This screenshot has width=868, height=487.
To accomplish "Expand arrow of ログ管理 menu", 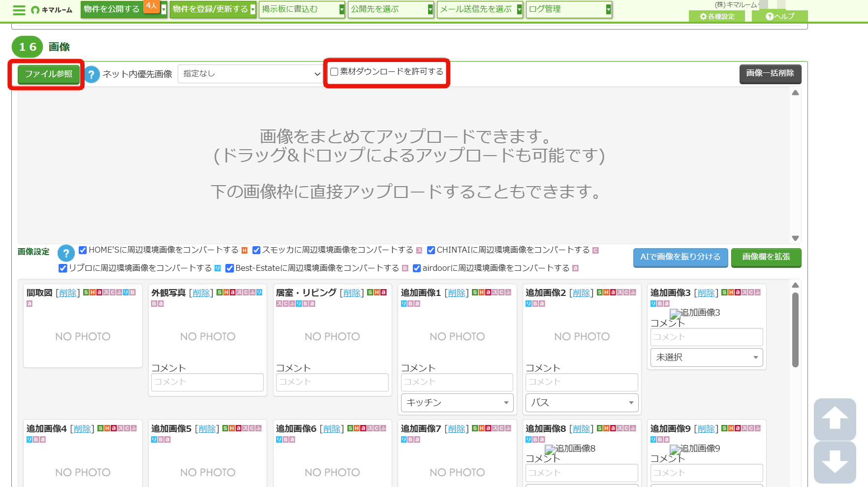I will tap(609, 9).
